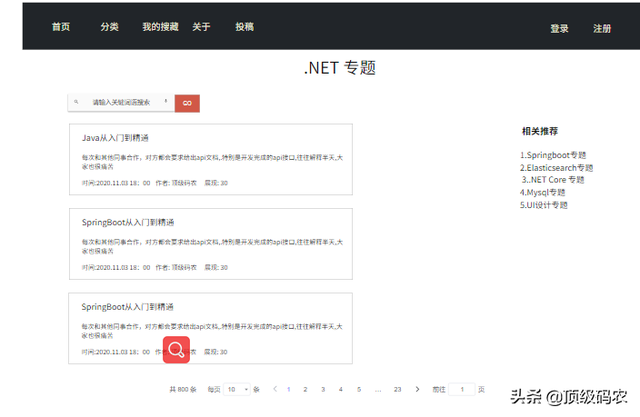Image resolution: width=640 pixels, height=417 pixels.
Task: Open the 4.Mysql专题 recommendation
Action: 542,193
